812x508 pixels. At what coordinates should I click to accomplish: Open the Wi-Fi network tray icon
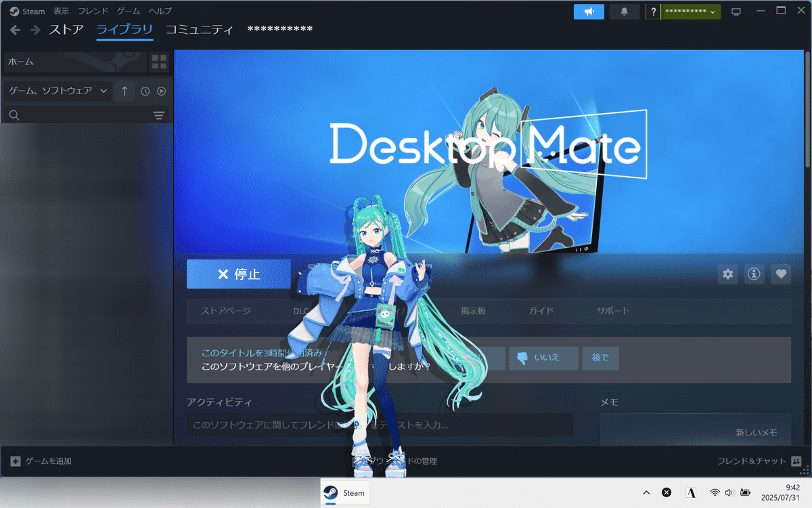coord(715,492)
